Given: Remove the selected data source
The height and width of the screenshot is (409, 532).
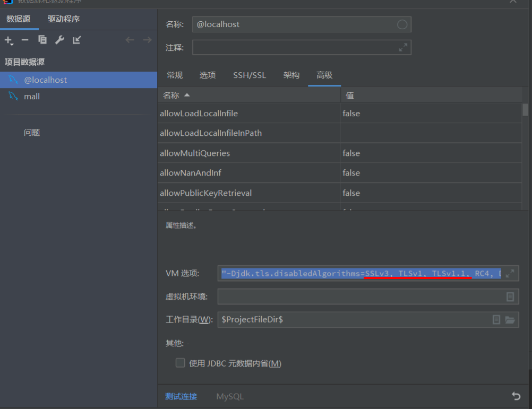Looking at the screenshot, I should pos(24,40).
